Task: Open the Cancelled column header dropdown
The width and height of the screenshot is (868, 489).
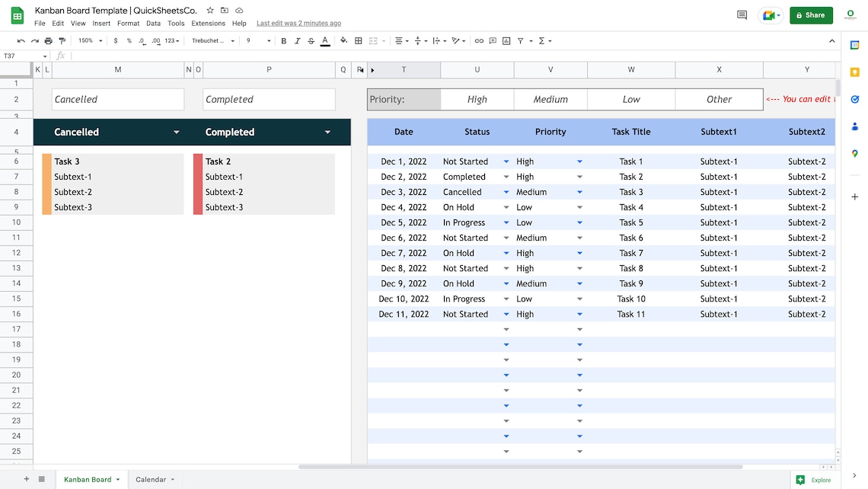Action: (176, 132)
